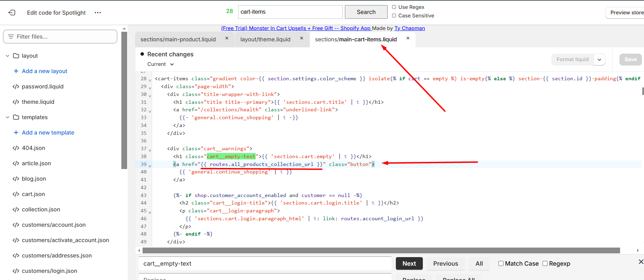Click the filter icon in file search
This screenshot has height=280, width=644.
point(11,37)
